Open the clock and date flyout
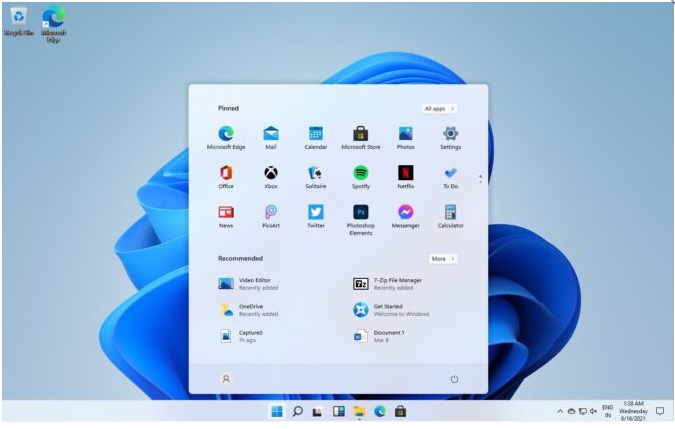 (633, 411)
